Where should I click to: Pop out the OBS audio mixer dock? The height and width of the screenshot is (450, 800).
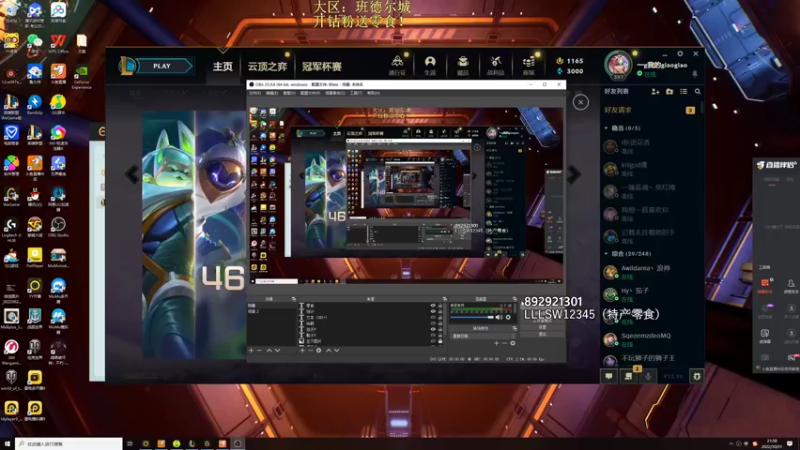pyautogui.click(x=514, y=298)
